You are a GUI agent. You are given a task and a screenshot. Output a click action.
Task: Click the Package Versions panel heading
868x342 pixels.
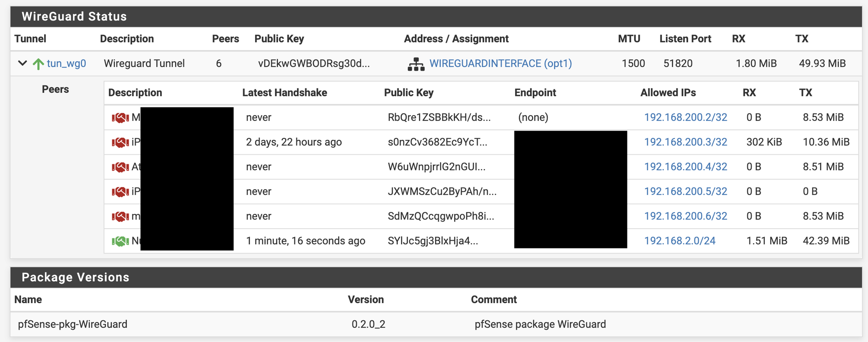click(75, 277)
